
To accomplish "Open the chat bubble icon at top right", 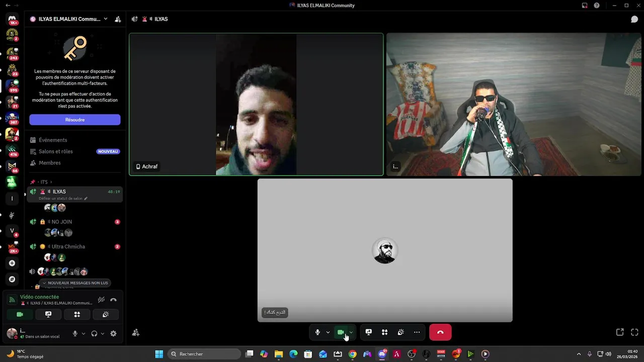I will pos(634,19).
